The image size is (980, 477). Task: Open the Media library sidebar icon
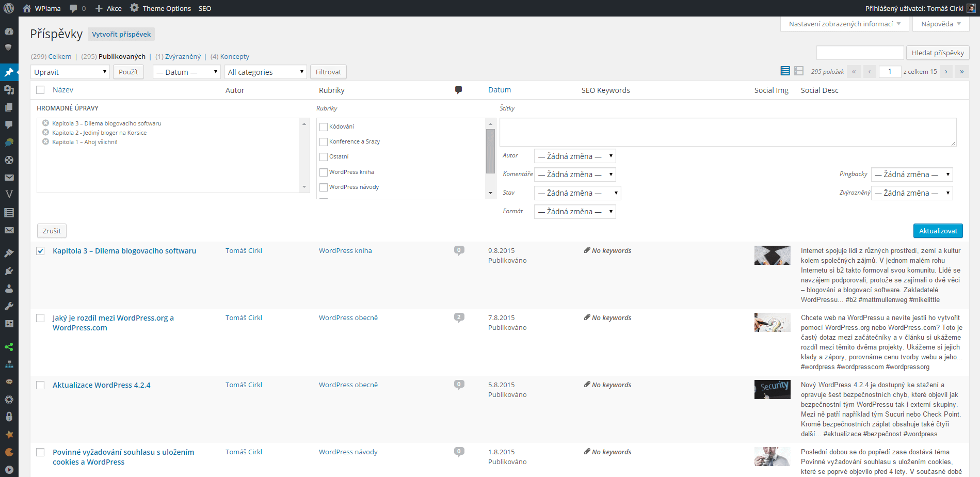(x=9, y=90)
